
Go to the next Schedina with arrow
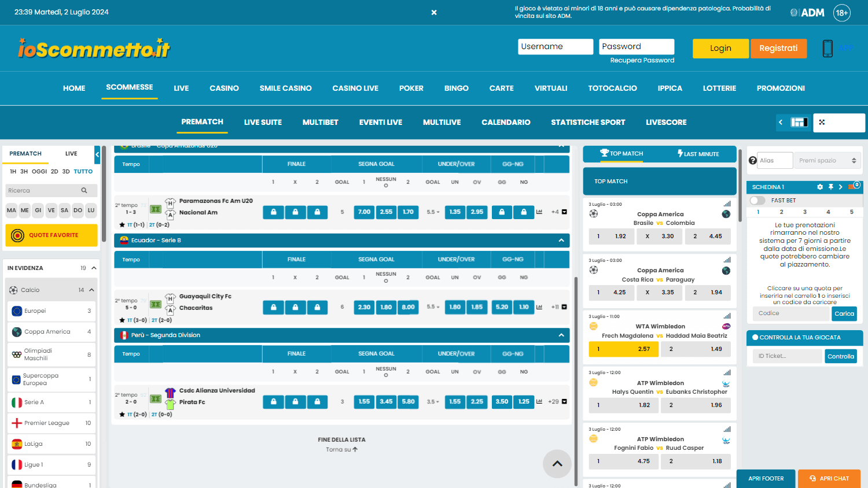[841, 187]
